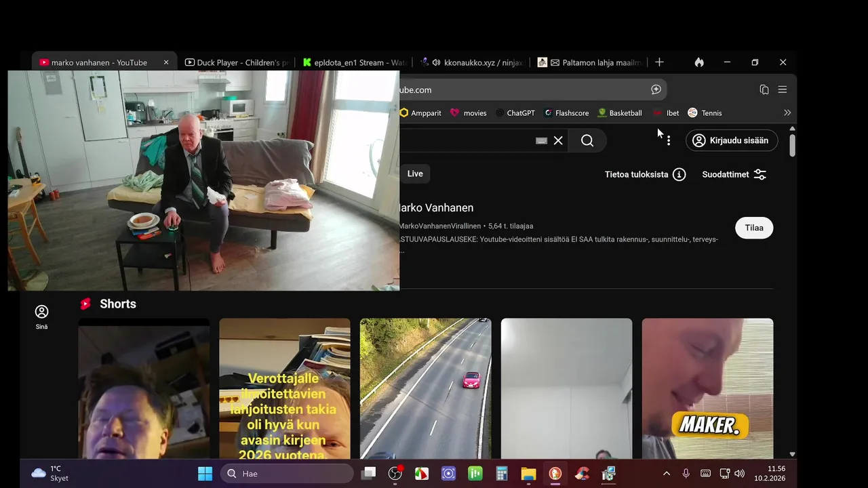Switch to kkonaukko.xyz tab
868x488 pixels.
[471, 62]
